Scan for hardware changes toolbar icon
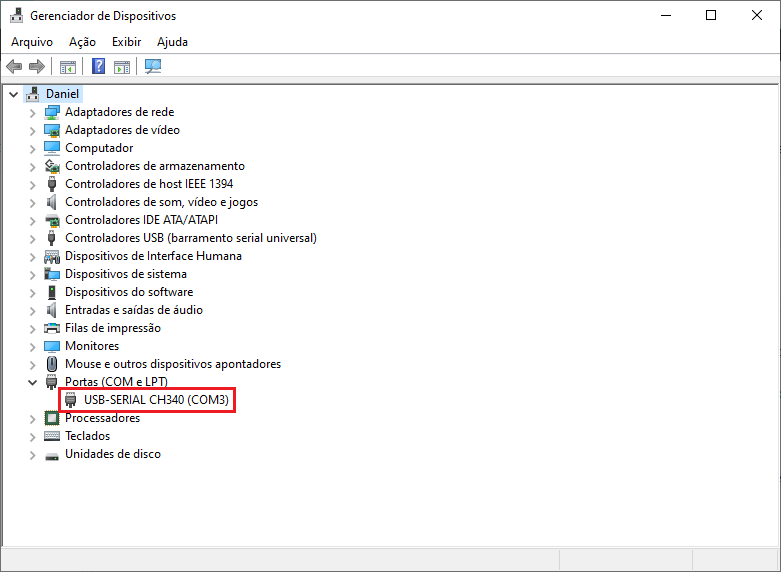Image resolution: width=781 pixels, height=572 pixels. 153,66
